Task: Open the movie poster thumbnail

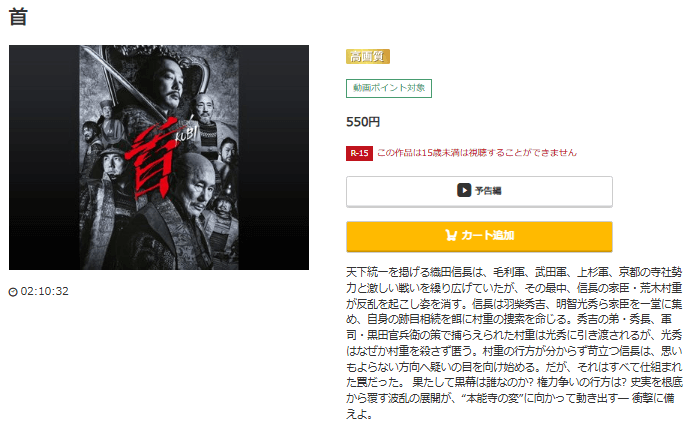Action: coord(159,157)
